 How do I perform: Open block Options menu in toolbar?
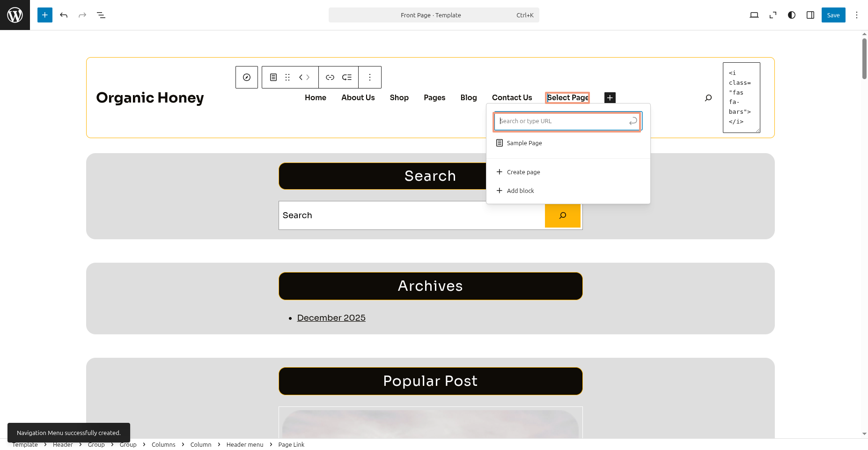[x=370, y=77]
